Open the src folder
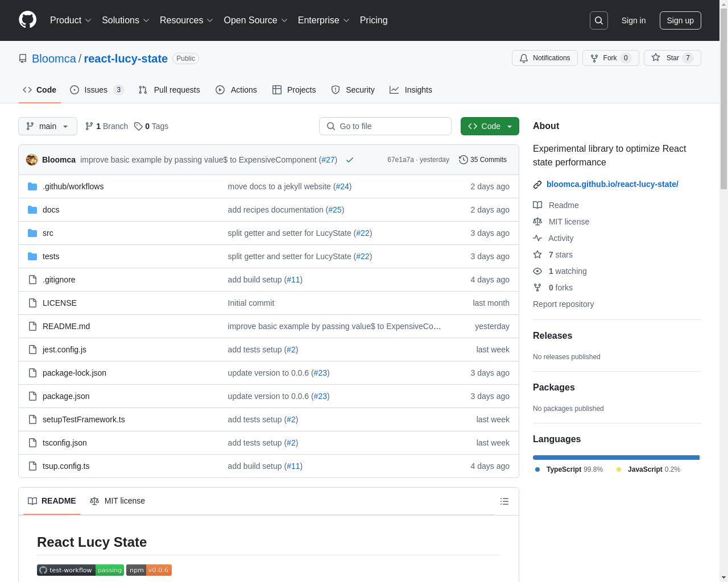The image size is (728, 582). (x=48, y=233)
